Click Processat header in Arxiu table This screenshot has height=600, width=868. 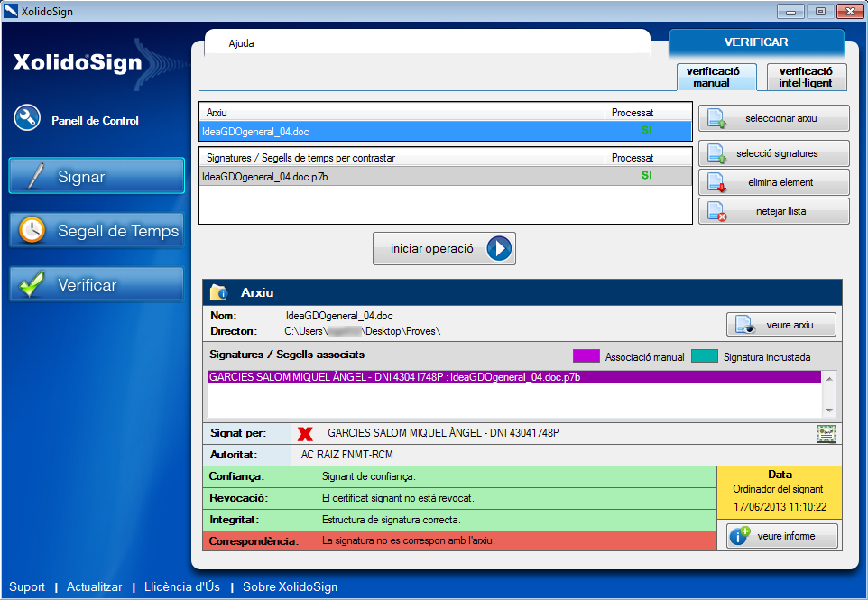click(648, 113)
